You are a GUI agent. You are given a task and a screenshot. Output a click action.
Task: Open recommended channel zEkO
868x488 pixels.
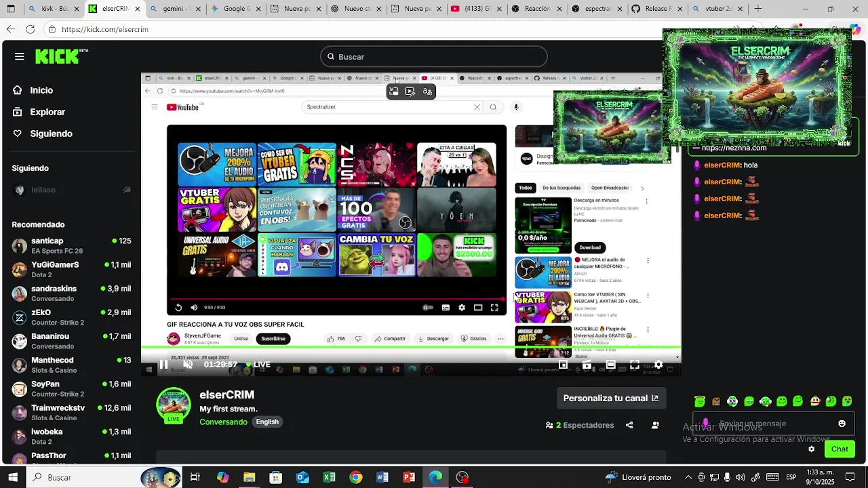[x=71, y=317]
